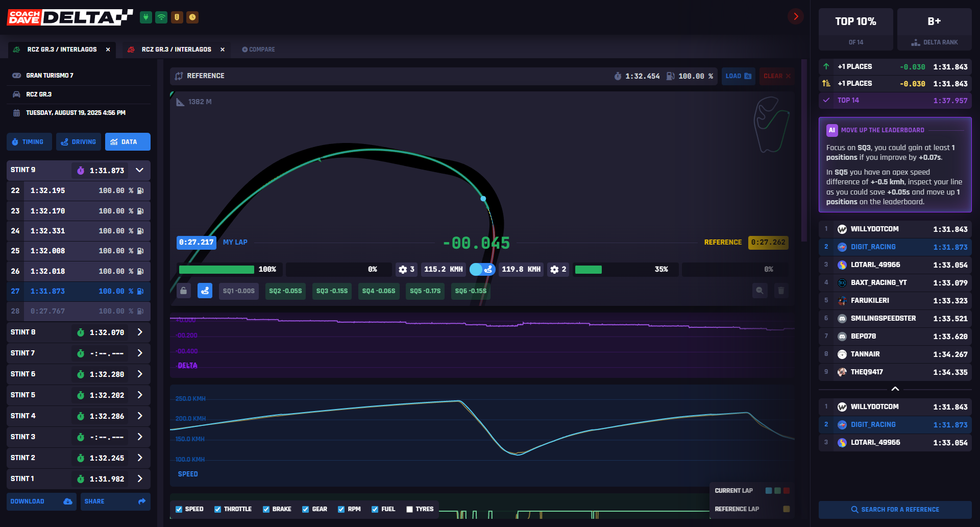Click the trash icon on the map panel

click(x=781, y=291)
